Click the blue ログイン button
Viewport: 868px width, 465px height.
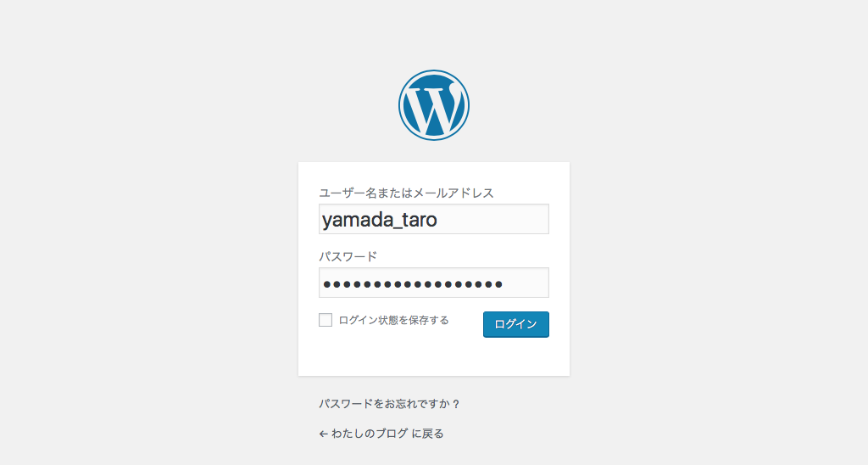click(x=516, y=324)
